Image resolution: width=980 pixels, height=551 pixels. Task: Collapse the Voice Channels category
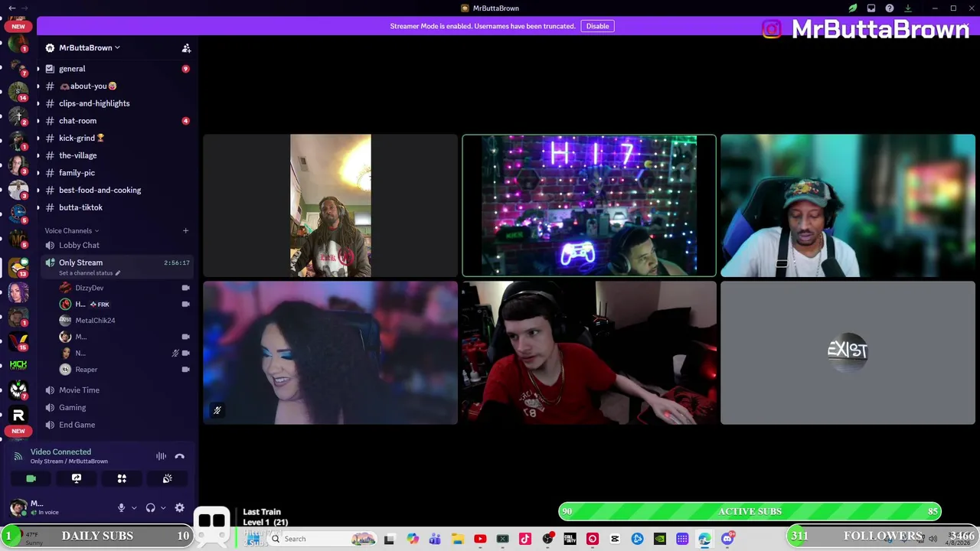pos(72,230)
